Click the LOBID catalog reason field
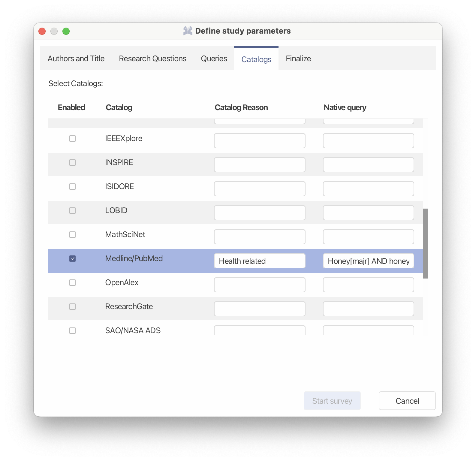 [x=260, y=213]
